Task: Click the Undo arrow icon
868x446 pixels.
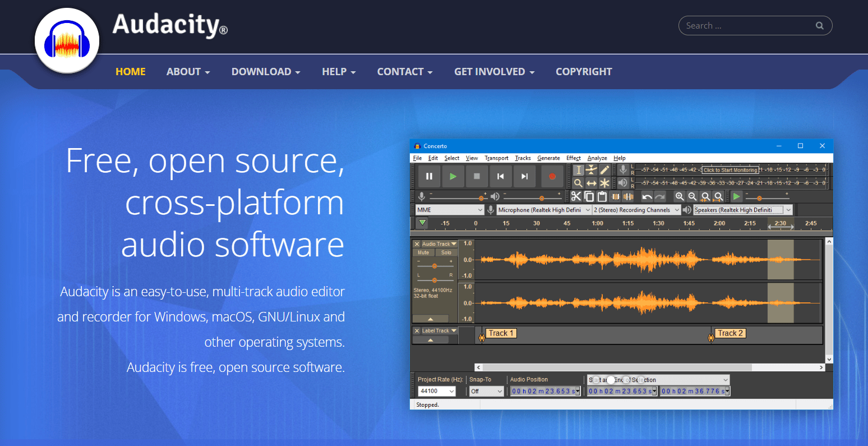Action: click(x=647, y=196)
